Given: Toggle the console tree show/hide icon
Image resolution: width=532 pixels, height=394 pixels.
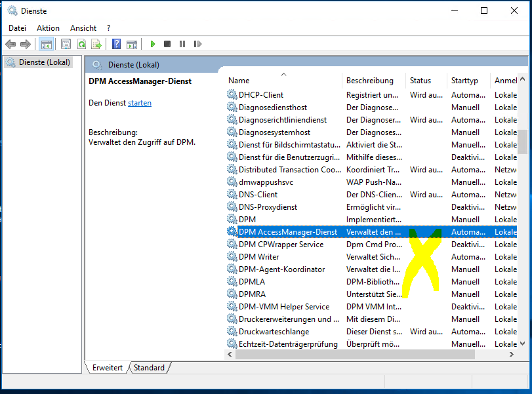Looking at the screenshot, I should (x=47, y=44).
